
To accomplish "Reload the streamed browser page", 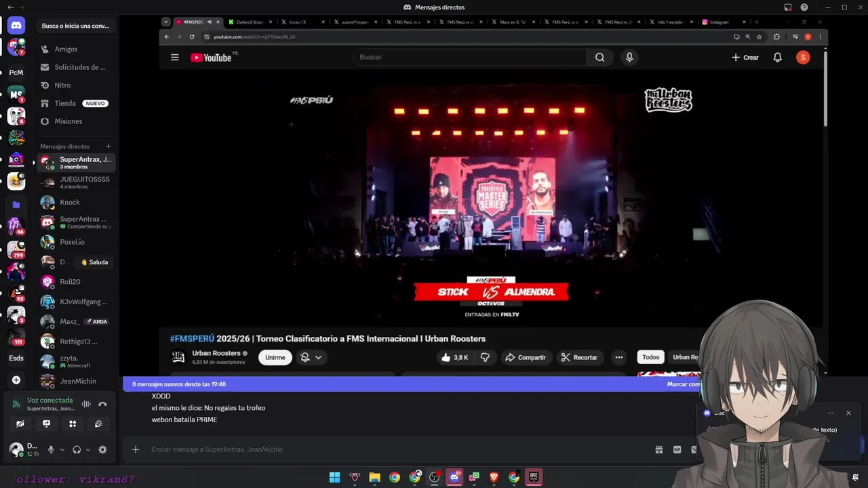I will 192,37.
